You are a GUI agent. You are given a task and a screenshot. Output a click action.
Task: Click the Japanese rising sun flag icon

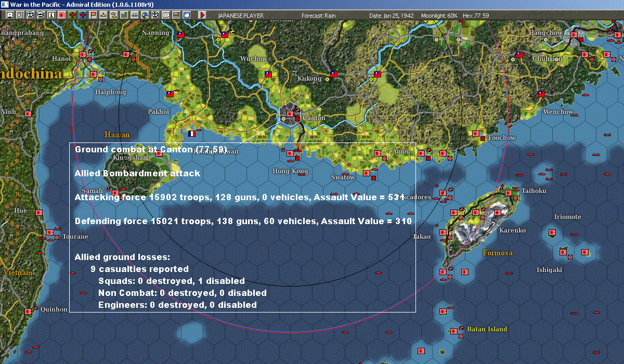click(x=62, y=15)
